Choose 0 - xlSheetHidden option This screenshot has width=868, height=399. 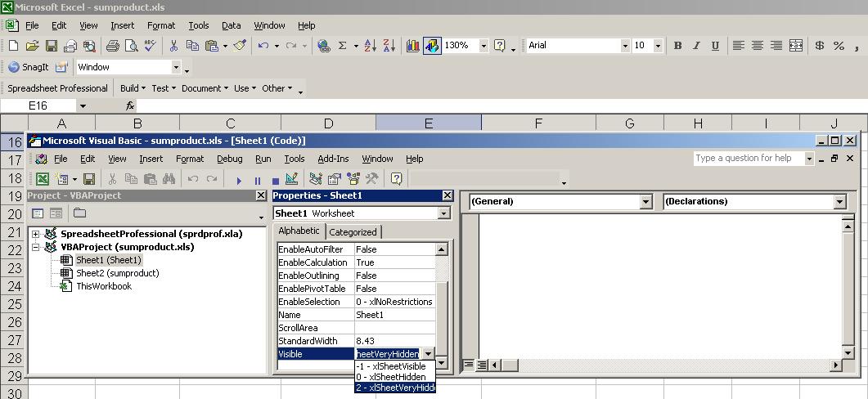[394, 377]
